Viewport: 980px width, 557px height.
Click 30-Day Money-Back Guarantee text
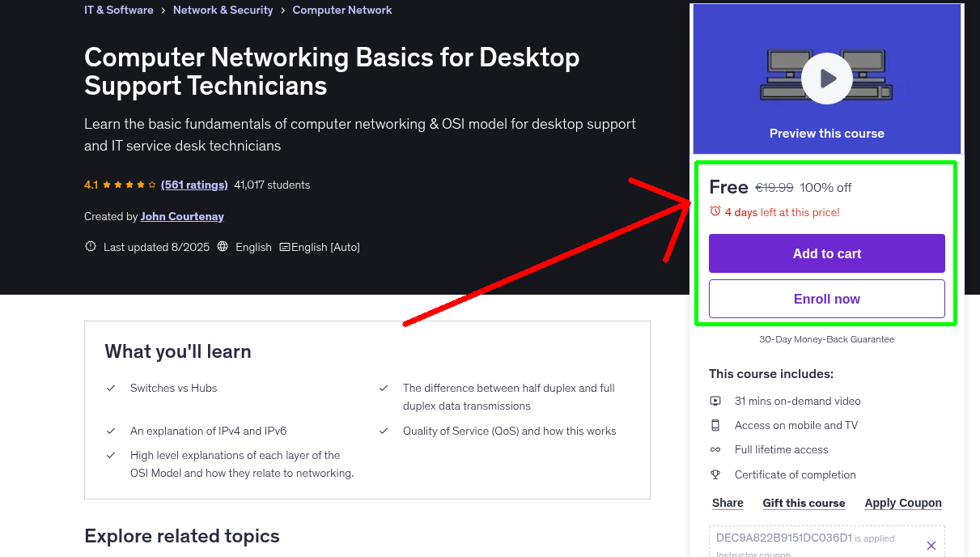pyautogui.click(x=827, y=339)
